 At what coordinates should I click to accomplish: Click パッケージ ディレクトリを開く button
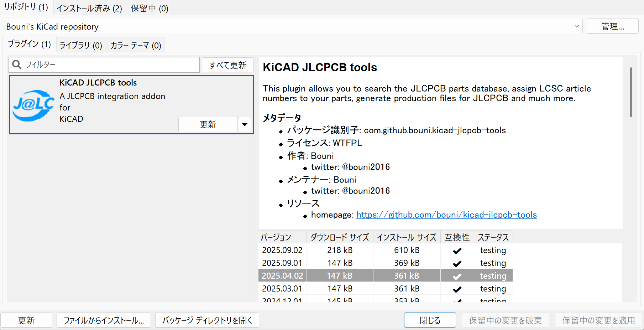[x=207, y=320]
